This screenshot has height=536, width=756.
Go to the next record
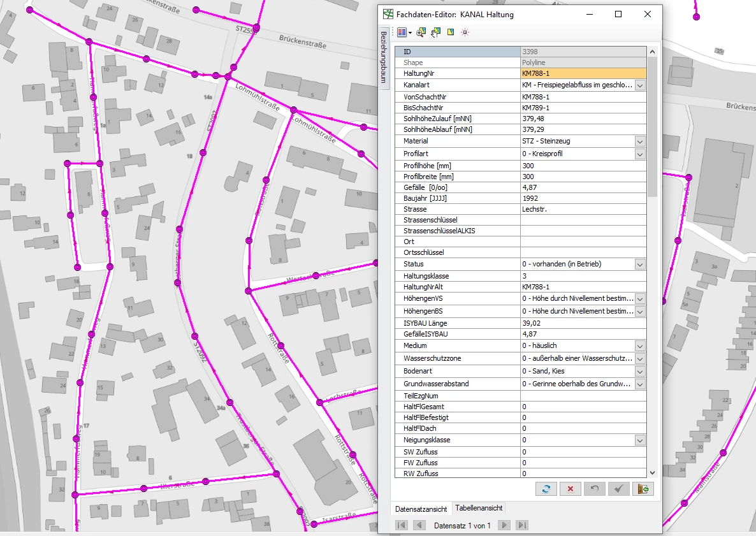(x=503, y=525)
